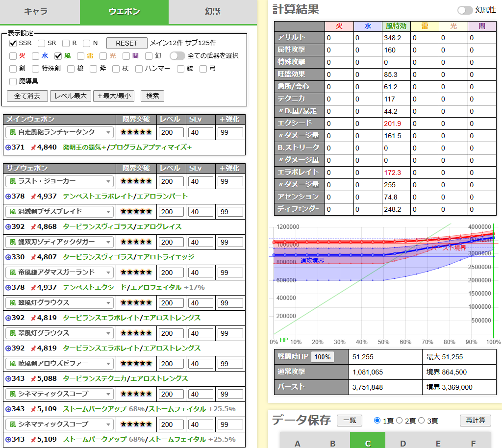The width and height of the screenshot is (502, 448).
Task: Switch to the キャラ tab
Action: pyautogui.click(x=40, y=12)
